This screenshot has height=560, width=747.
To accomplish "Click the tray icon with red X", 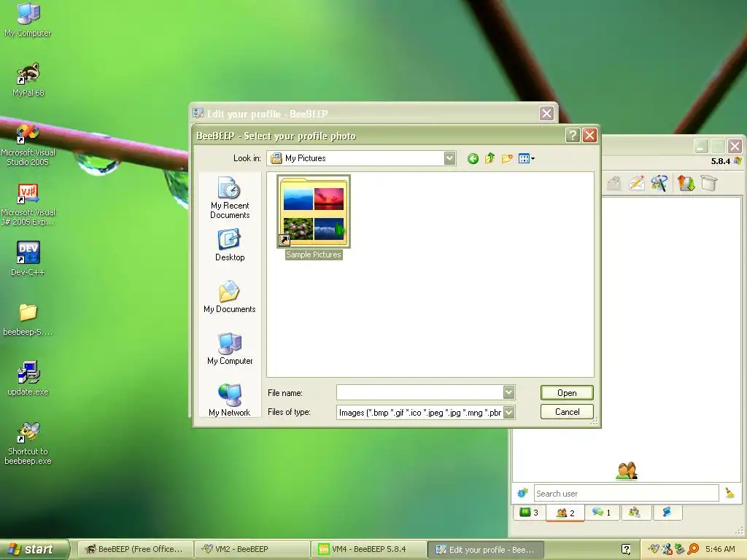I will [667, 549].
